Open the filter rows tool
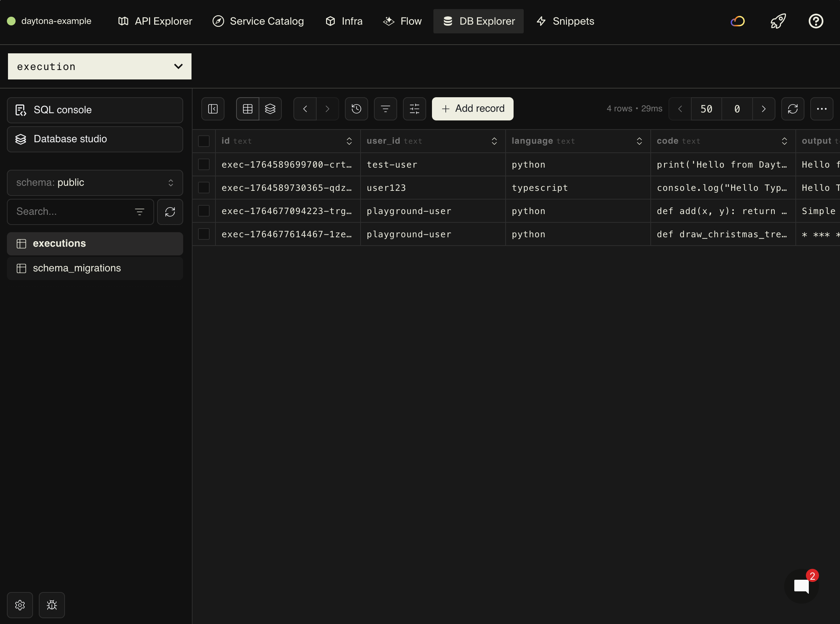The image size is (840, 624). click(386, 109)
